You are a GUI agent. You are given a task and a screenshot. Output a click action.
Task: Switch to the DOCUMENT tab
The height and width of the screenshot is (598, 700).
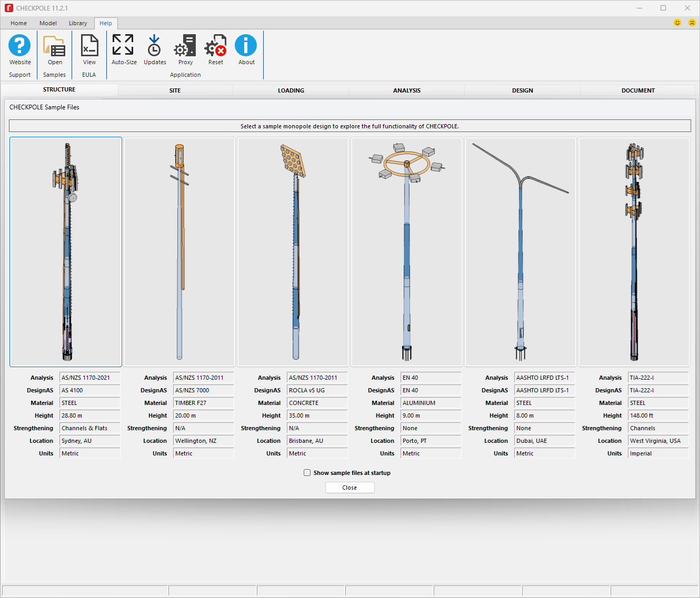(638, 90)
